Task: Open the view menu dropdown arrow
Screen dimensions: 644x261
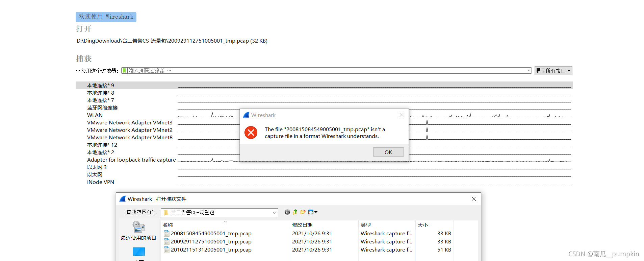Action: [316, 212]
